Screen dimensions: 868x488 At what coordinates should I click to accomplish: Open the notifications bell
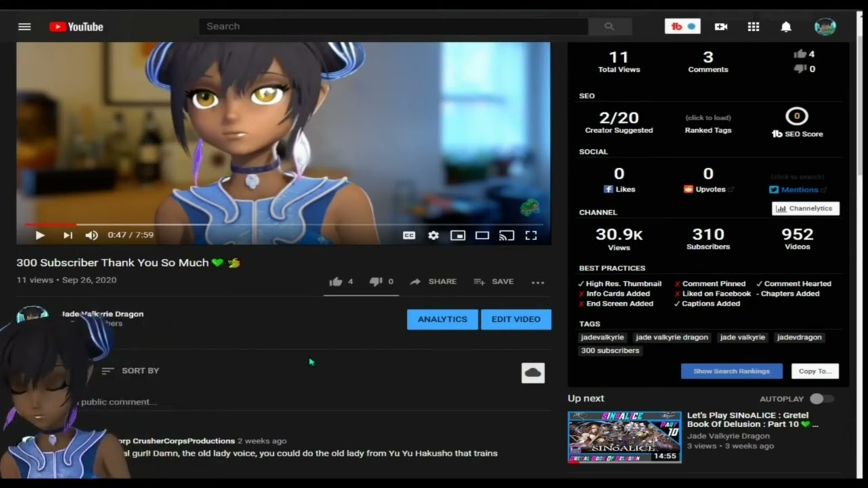(786, 26)
